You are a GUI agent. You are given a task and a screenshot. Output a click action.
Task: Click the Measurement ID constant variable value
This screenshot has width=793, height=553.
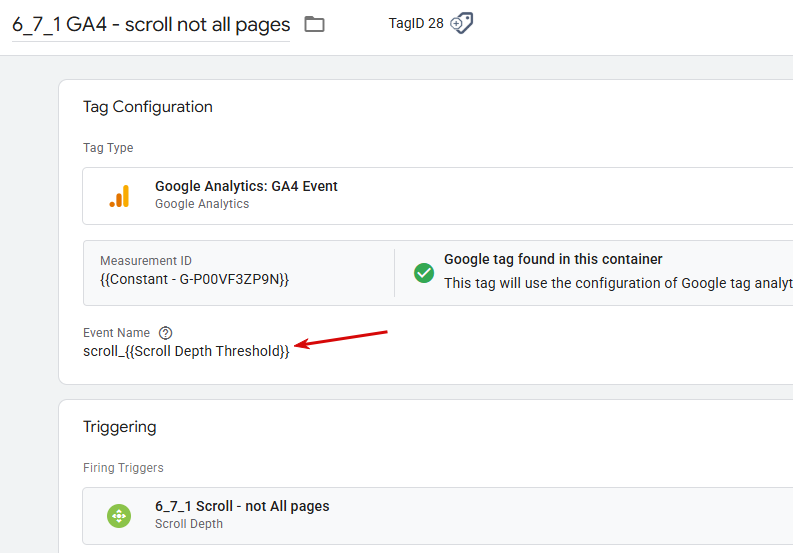[194, 280]
